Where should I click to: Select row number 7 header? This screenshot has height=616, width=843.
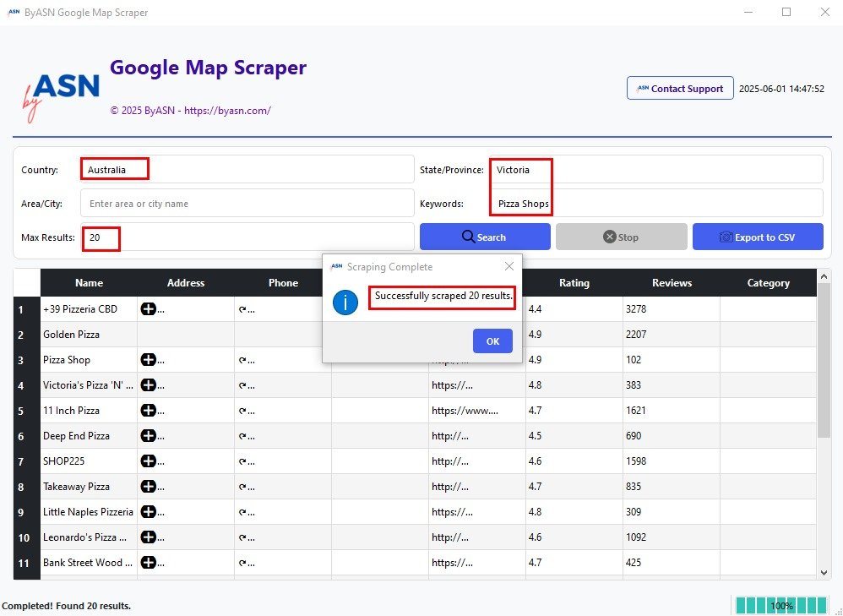27,461
